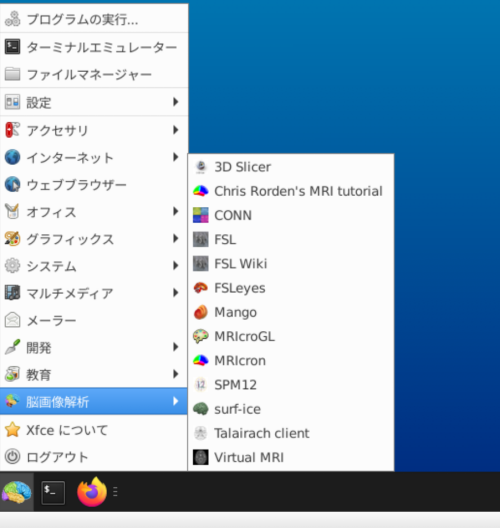Launch FSLeyes from the submenu
Screen dimensions: 500x528
(x=291, y=288)
